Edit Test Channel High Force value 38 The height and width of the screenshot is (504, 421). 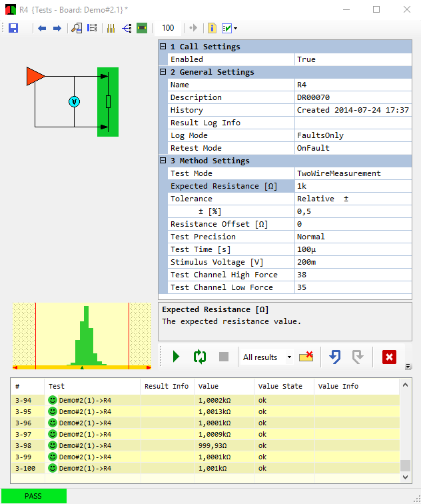(x=353, y=275)
